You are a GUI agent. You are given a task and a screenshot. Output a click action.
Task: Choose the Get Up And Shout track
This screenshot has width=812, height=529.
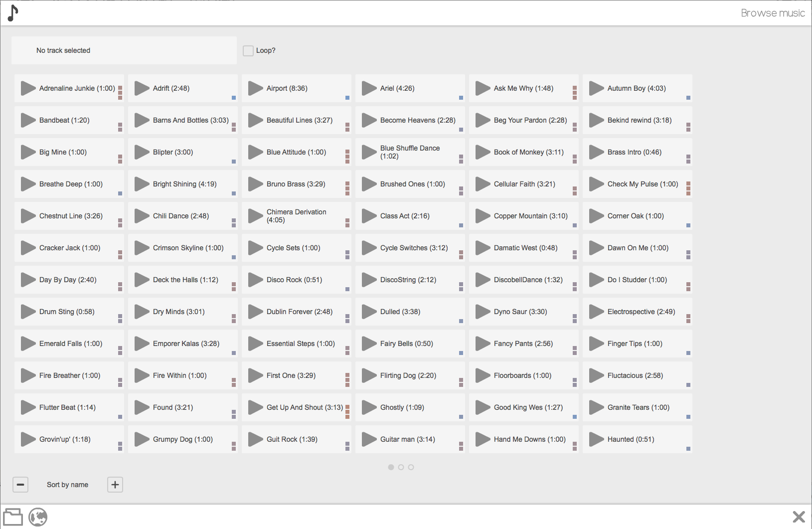[304, 407]
